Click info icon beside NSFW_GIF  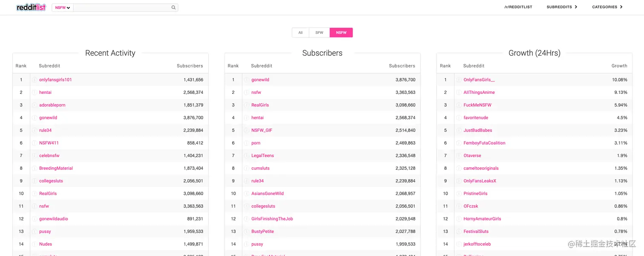click(x=246, y=130)
